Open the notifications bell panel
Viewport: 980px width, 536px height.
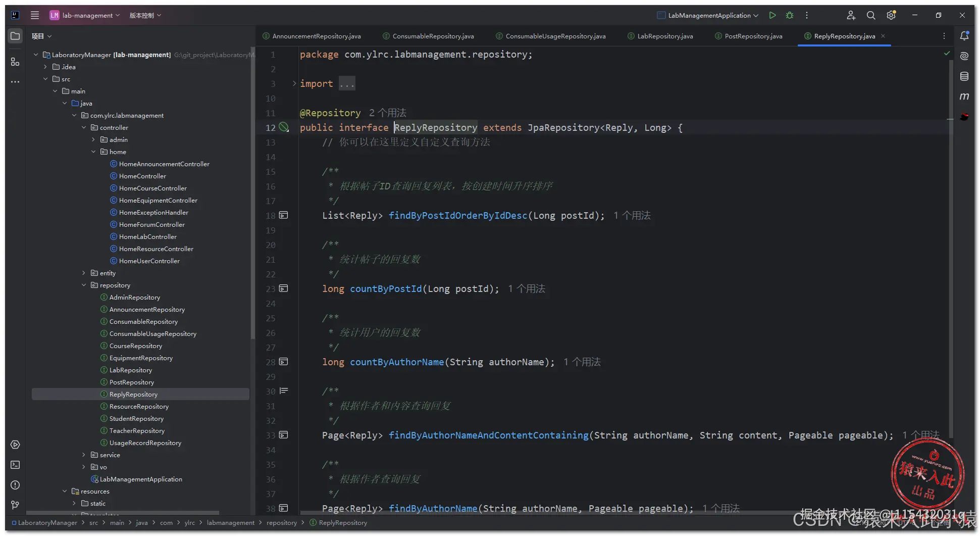click(x=964, y=36)
